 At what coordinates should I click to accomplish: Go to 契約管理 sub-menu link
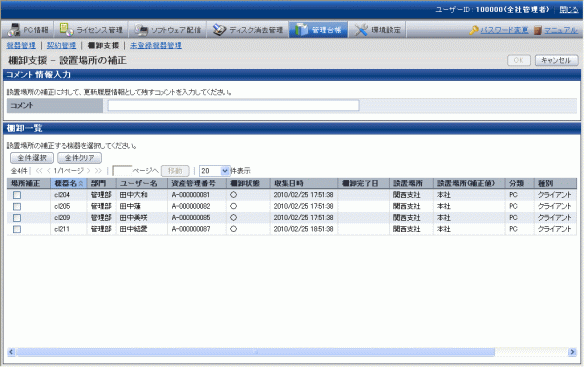(x=61, y=45)
